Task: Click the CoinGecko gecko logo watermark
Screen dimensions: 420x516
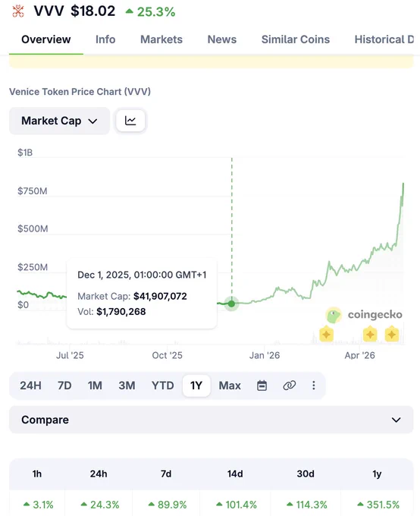Action: tap(334, 315)
